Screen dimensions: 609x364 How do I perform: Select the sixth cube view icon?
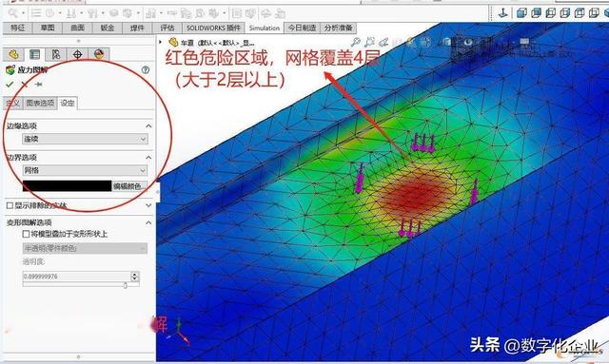[594, 13]
